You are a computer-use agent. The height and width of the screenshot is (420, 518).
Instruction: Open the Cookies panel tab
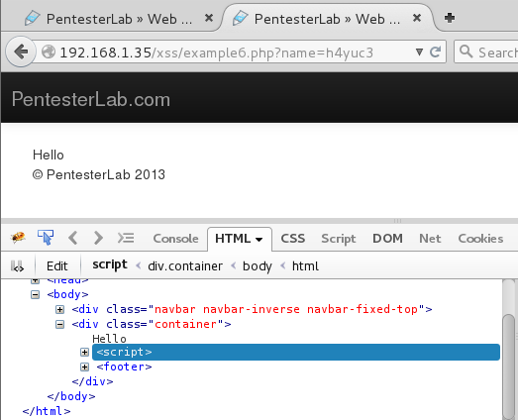pyautogui.click(x=480, y=239)
